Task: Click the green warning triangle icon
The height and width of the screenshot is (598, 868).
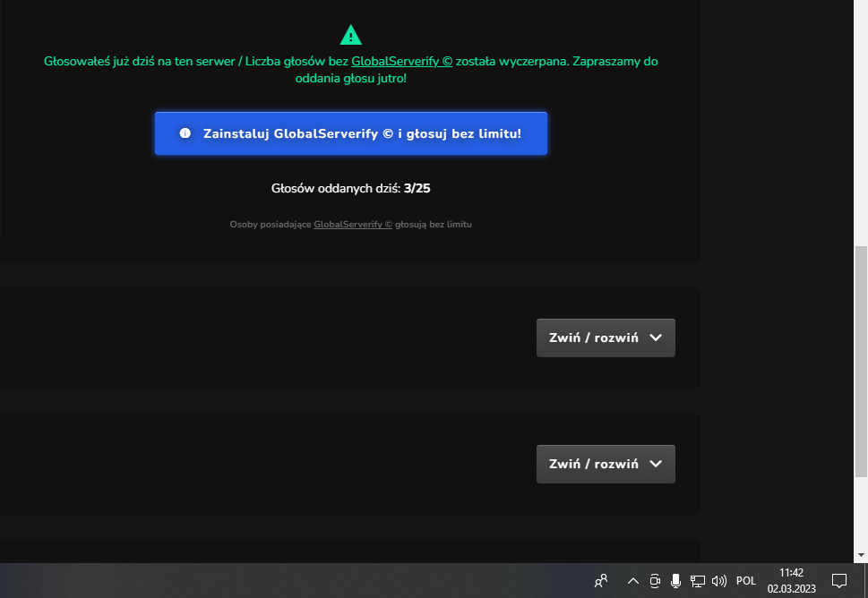Action: (x=350, y=35)
